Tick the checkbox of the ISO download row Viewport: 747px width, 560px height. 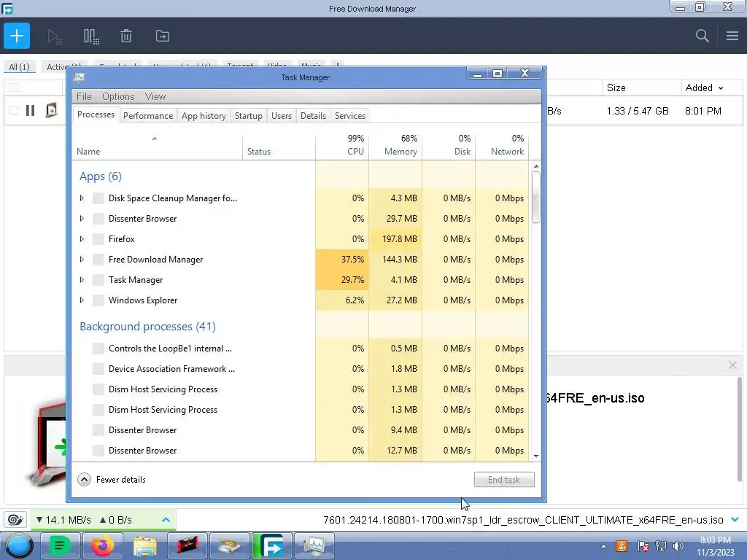click(14, 111)
